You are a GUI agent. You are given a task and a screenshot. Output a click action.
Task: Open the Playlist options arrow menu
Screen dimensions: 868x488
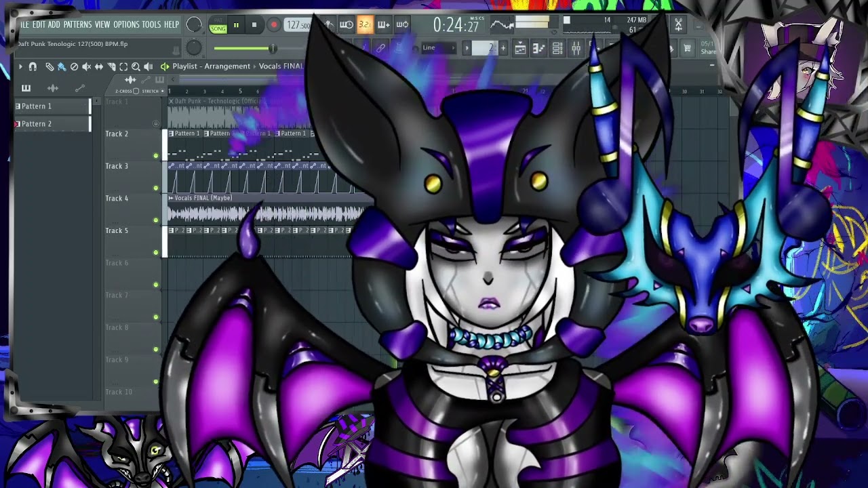20,66
